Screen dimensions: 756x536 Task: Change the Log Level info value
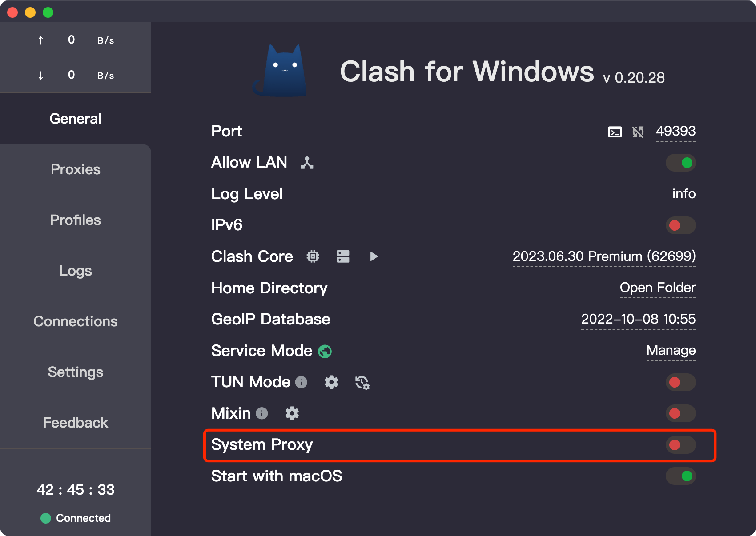(x=684, y=194)
